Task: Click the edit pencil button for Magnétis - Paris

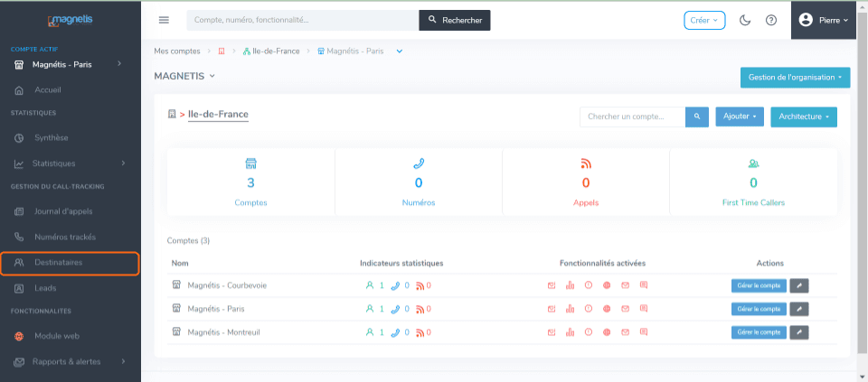Action: click(798, 309)
